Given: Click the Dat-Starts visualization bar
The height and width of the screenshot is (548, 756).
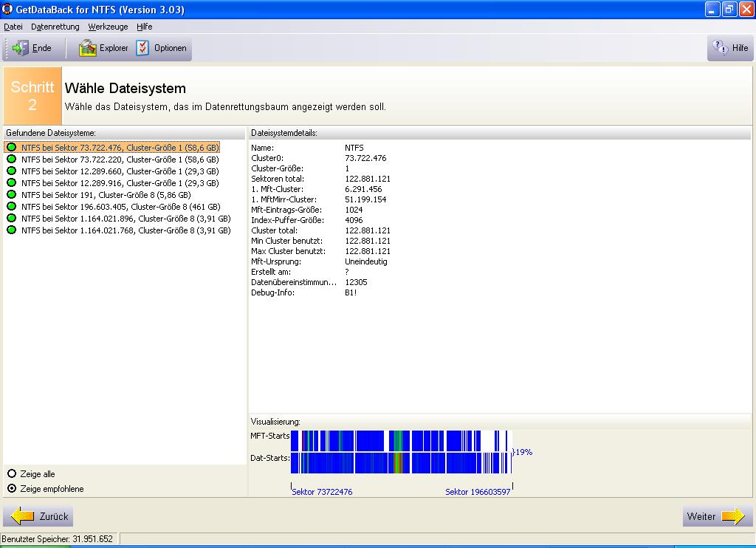Looking at the screenshot, I should tap(400, 463).
